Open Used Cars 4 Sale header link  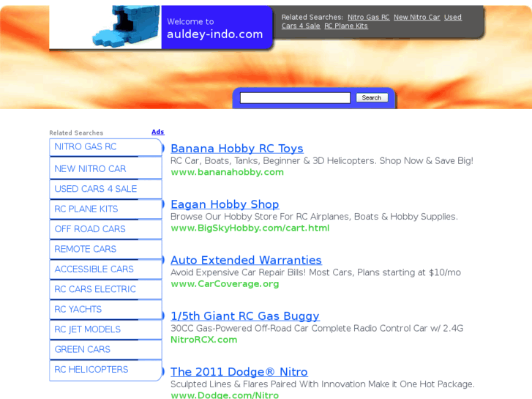[x=372, y=21]
